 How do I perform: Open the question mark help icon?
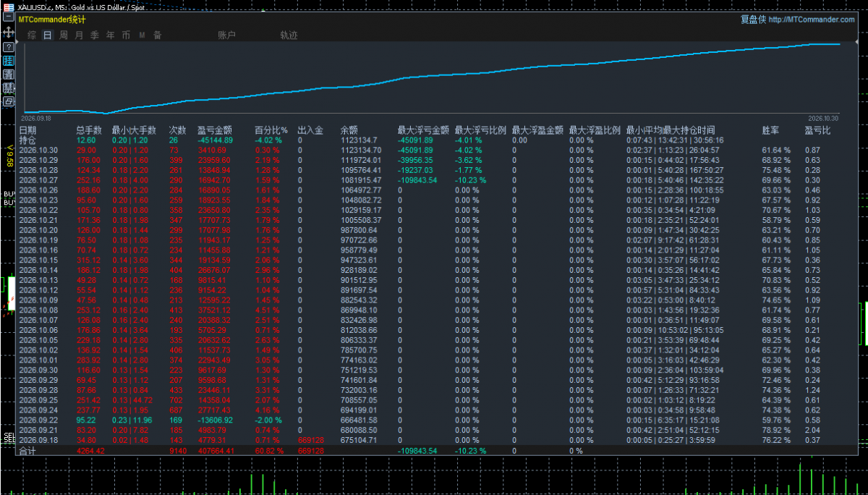pos(9,47)
